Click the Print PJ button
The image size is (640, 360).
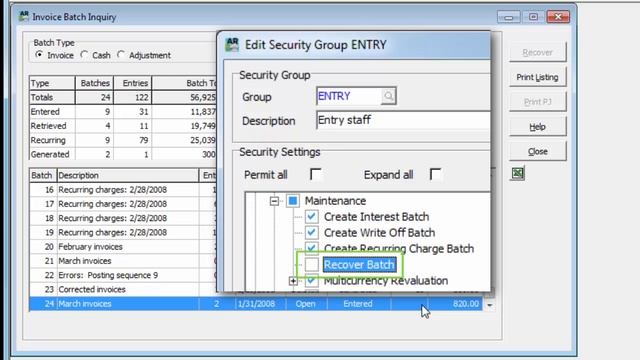click(537, 102)
